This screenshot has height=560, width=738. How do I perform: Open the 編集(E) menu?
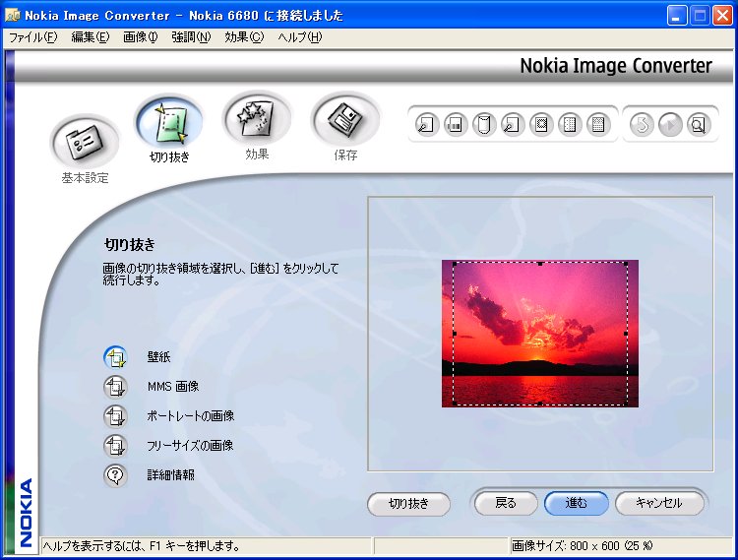click(x=91, y=37)
